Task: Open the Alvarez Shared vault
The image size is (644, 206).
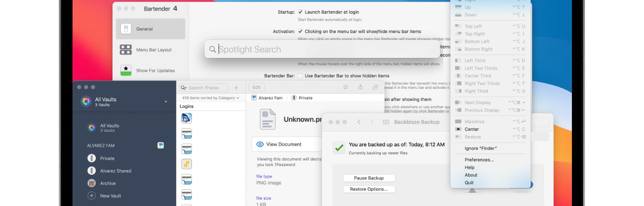Action: pos(125,171)
